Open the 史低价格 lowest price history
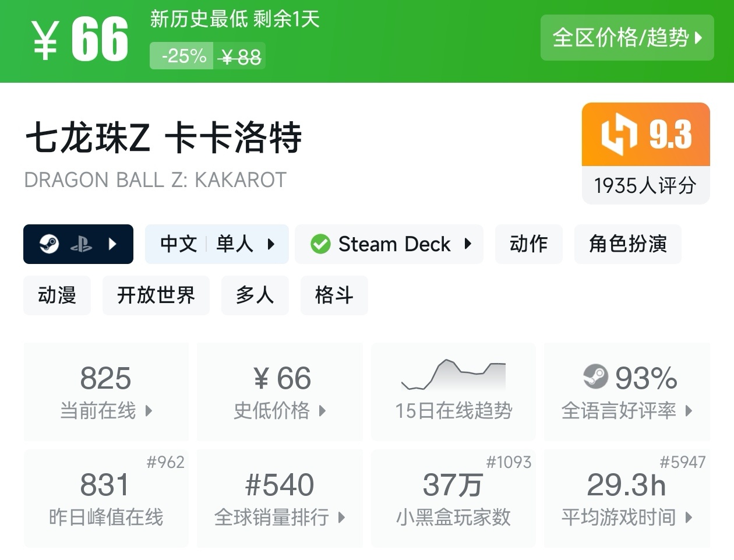 click(x=280, y=392)
